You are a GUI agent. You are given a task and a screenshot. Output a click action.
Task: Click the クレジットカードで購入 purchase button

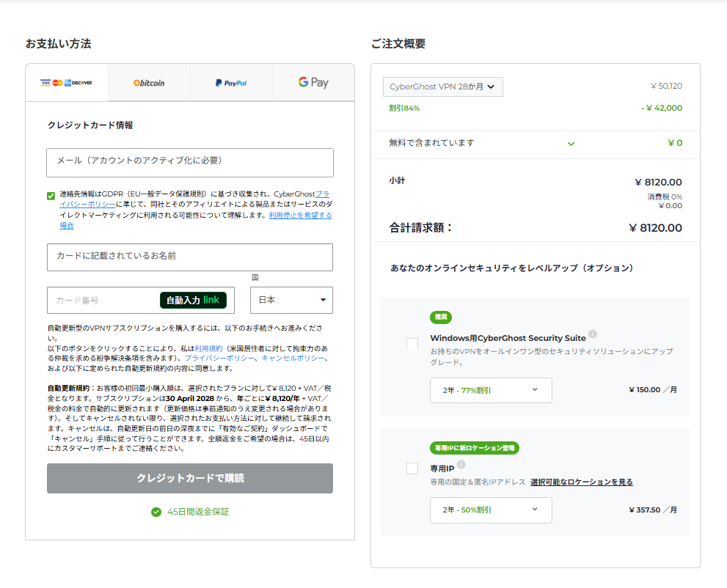tap(190, 478)
